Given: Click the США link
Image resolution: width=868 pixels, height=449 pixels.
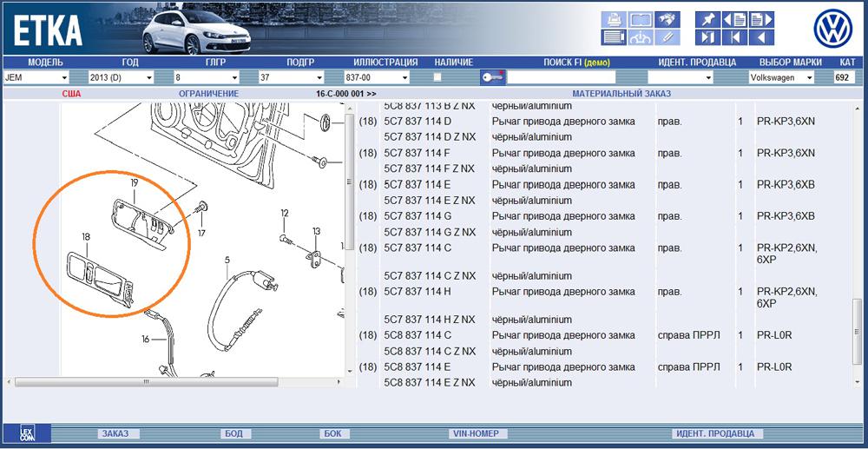Looking at the screenshot, I should click(71, 94).
